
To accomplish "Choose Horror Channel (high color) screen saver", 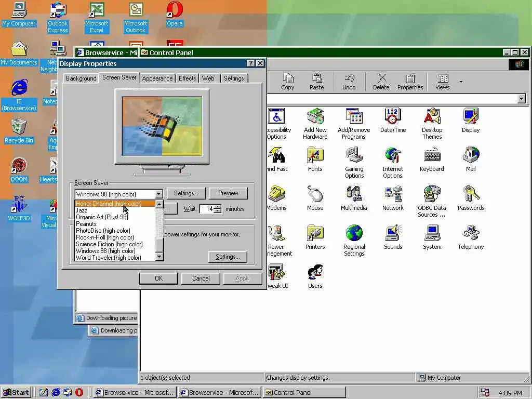I will 115,204.
